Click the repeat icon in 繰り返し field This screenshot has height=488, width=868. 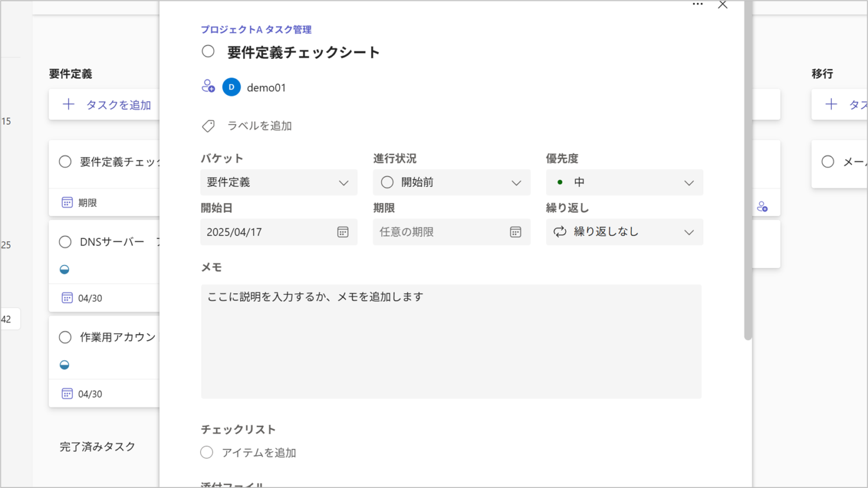560,232
